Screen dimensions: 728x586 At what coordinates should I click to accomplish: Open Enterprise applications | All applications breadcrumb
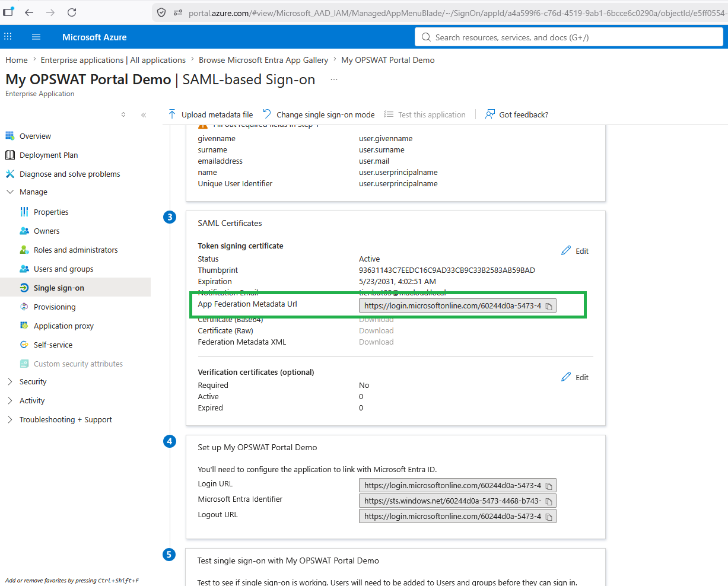click(113, 60)
